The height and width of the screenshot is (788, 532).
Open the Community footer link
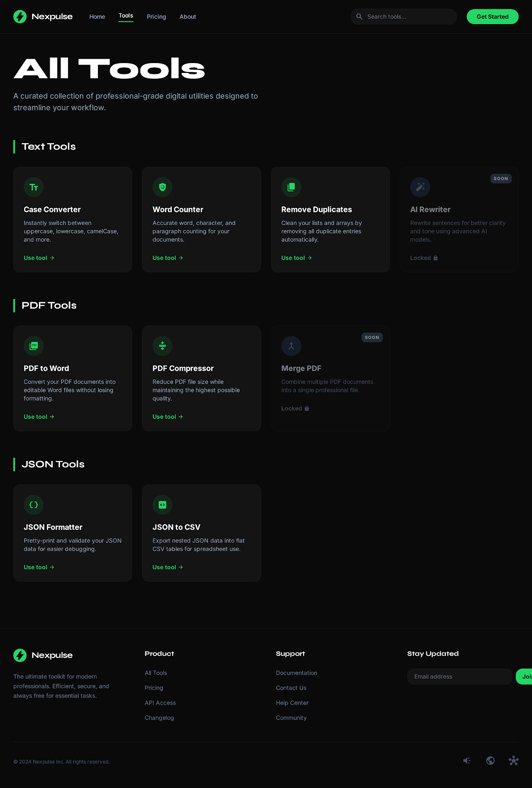pos(291,718)
